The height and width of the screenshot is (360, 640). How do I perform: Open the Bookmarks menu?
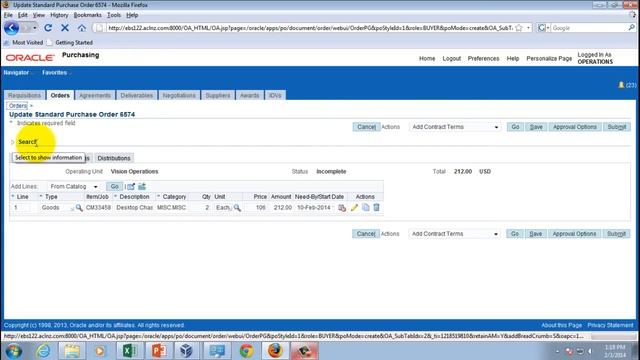(87, 15)
